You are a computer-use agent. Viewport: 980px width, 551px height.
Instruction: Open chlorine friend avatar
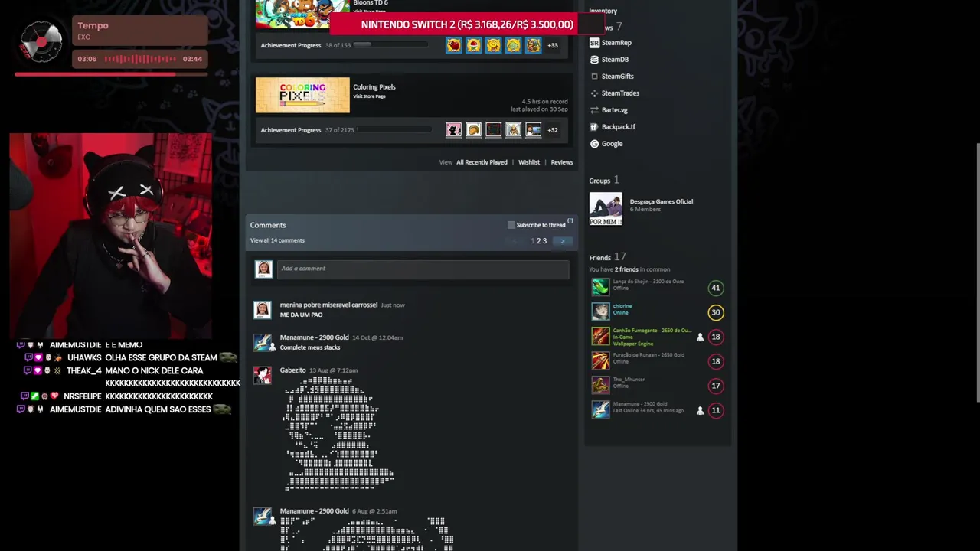point(600,311)
